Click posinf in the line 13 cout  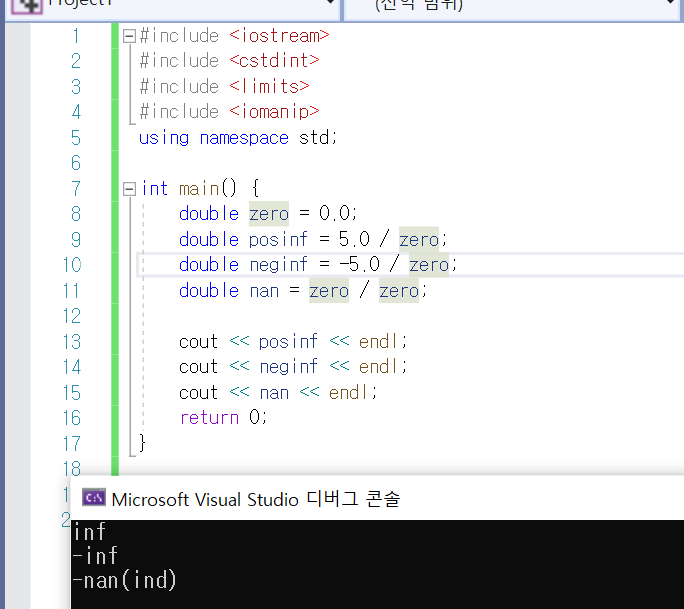[288, 342]
